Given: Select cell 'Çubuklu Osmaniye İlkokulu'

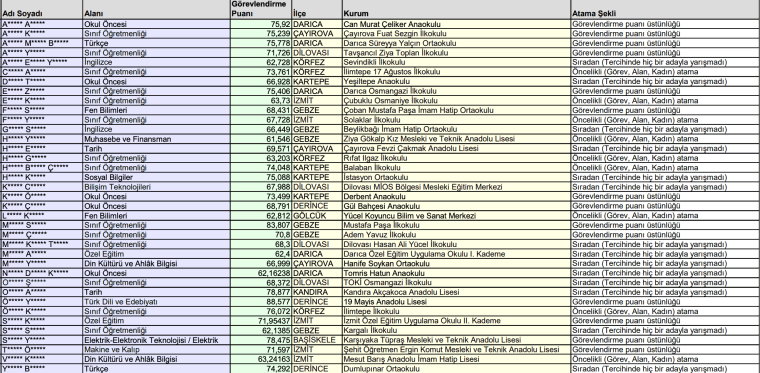Looking at the screenshot, I should click(456, 101).
